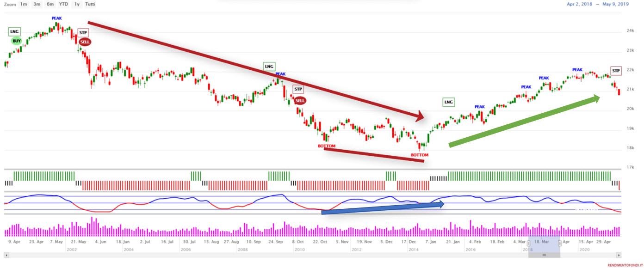Select the LNG flag above BUY
Screen dimensions: 644x268
tap(15, 31)
